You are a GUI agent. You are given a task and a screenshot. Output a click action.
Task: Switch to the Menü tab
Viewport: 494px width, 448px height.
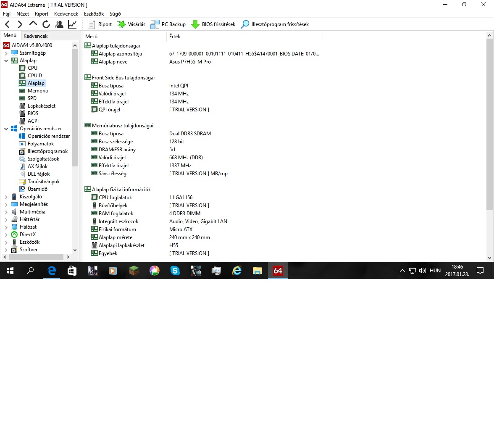coord(10,35)
